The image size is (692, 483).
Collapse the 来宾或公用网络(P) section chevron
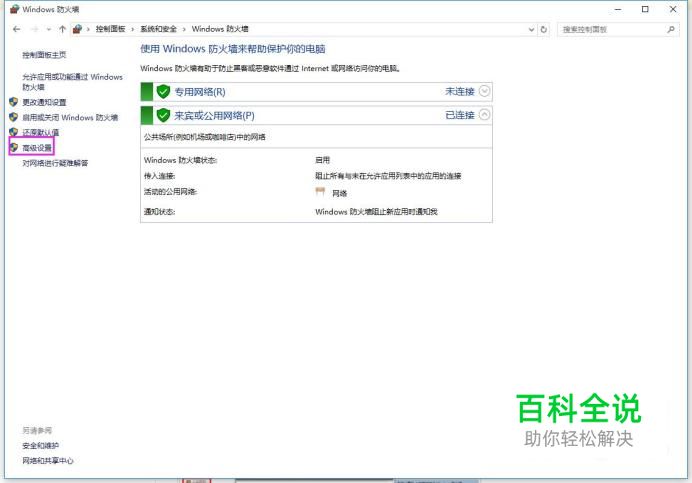484,115
